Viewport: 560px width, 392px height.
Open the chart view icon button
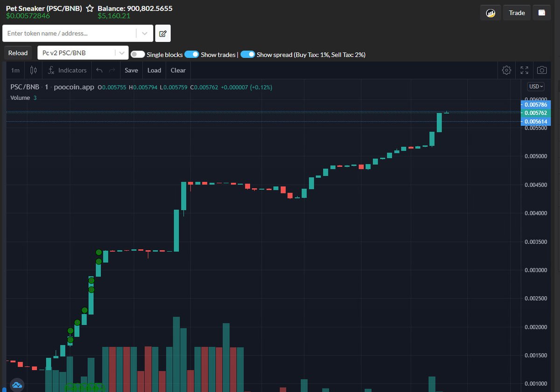click(490, 13)
